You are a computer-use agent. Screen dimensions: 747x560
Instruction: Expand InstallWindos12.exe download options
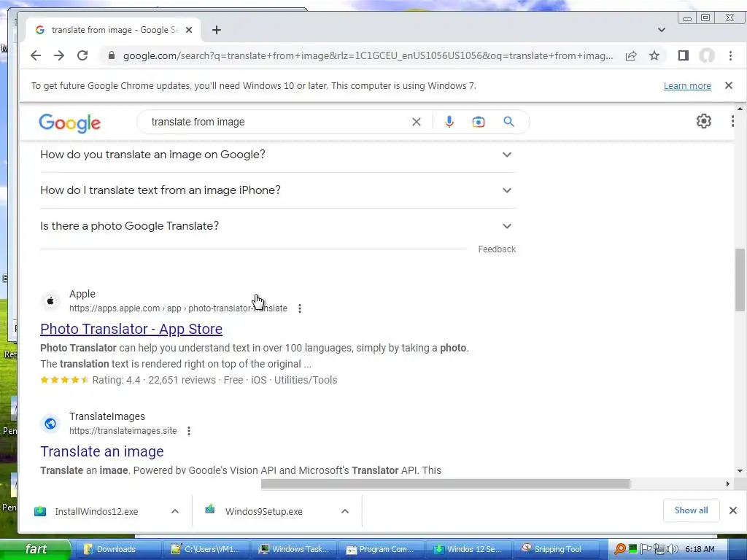tap(175, 511)
